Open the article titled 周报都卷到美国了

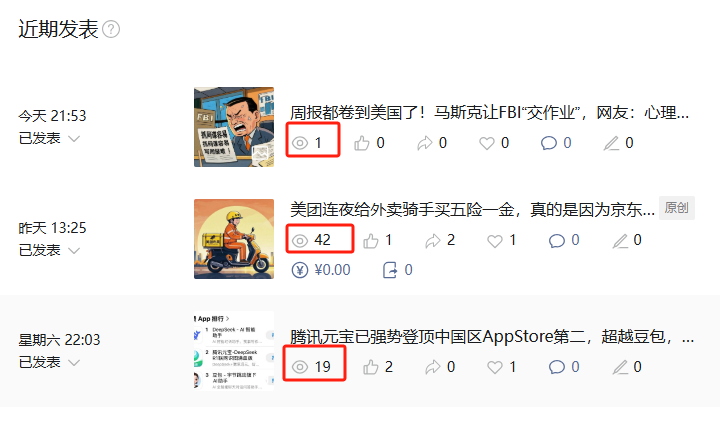click(489, 113)
